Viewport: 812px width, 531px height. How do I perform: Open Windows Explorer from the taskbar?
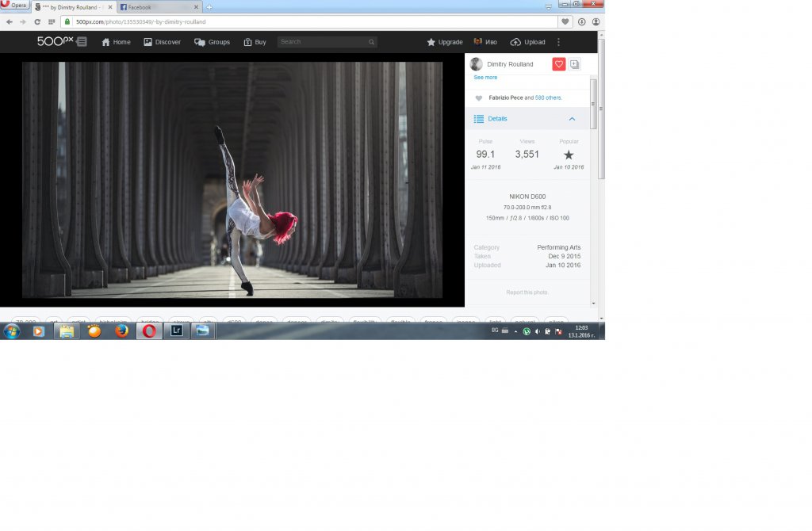(67, 331)
